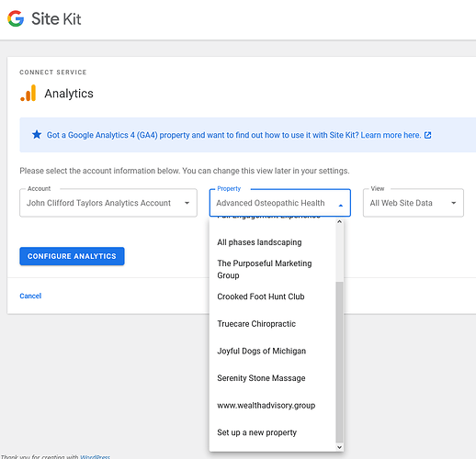Collapse the Property dropdown arrow
Image resolution: width=476 pixels, height=459 pixels.
coord(341,206)
